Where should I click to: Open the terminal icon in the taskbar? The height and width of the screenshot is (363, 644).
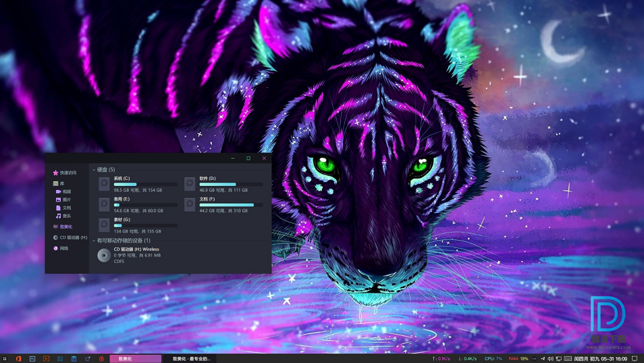(60, 358)
